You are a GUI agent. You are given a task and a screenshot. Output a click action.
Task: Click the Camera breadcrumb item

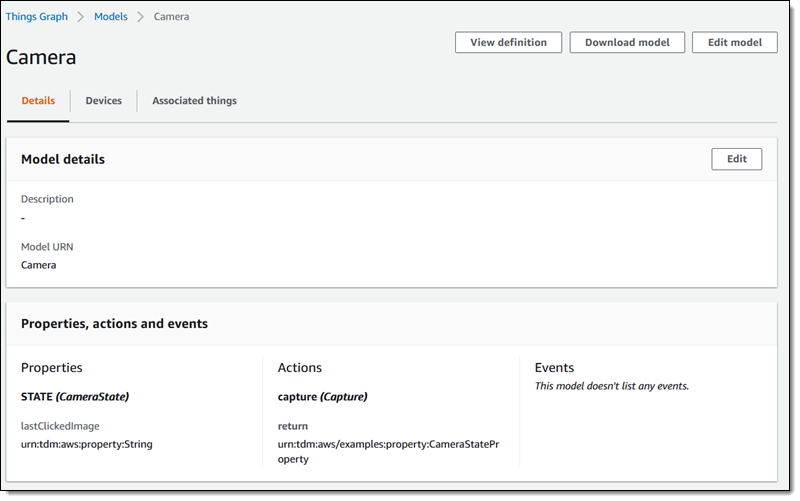pos(171,17)
